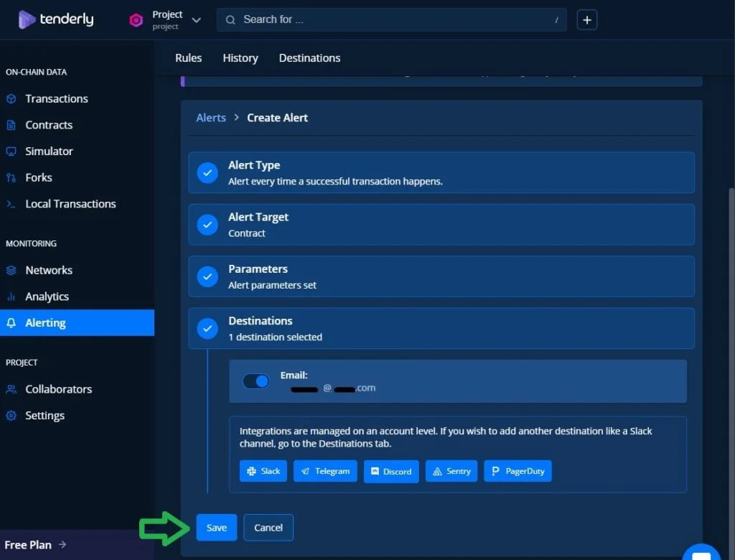The height and width of the screenshot is (560, 735).
Task: Click the Forks branch icon
Action: (x=11, y=178)
